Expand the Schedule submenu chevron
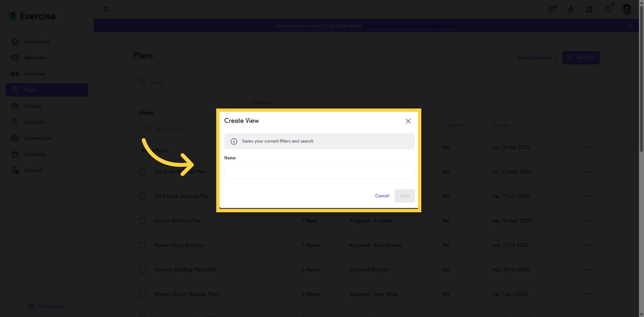Viewport: 644px width, 317px height. (x=80, y=154)
